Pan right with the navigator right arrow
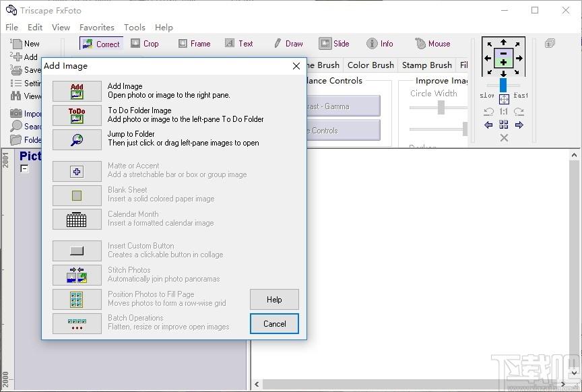 click(x=519, y=58)
